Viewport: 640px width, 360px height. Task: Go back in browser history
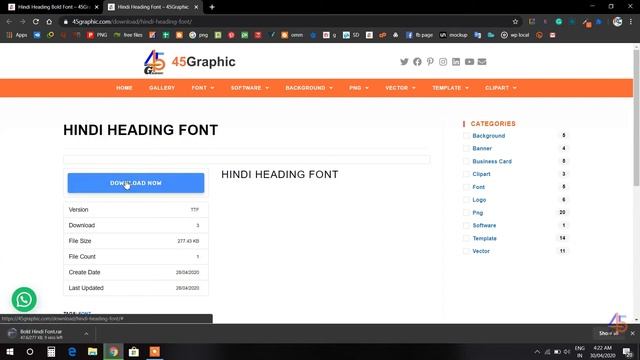[9, 22]
